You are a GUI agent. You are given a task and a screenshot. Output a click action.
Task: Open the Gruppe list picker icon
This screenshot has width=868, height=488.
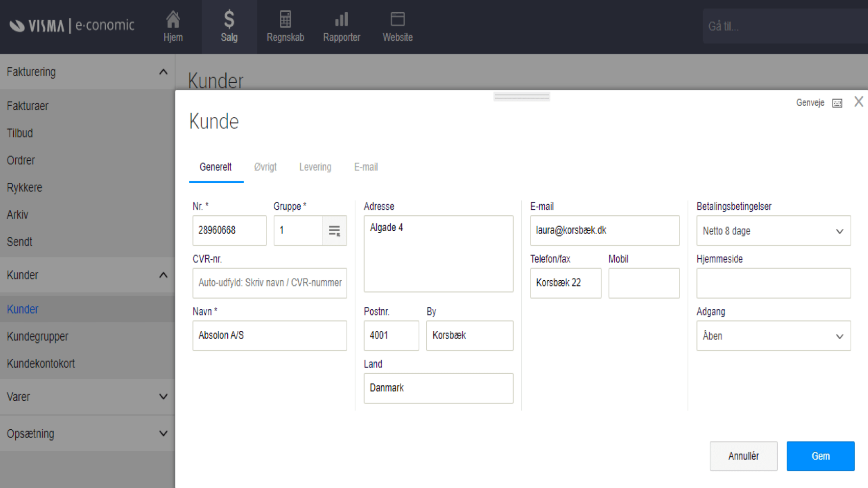(334, 231)
